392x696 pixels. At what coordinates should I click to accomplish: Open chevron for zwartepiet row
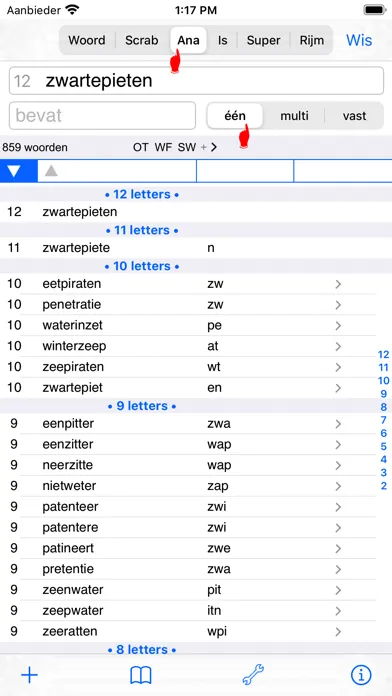coord(338,388)
